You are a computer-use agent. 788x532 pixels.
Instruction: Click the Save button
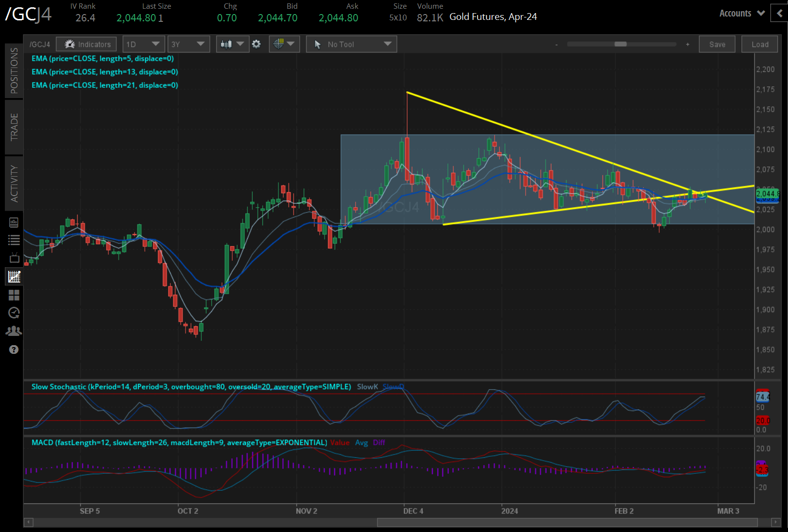coord(717,44)
